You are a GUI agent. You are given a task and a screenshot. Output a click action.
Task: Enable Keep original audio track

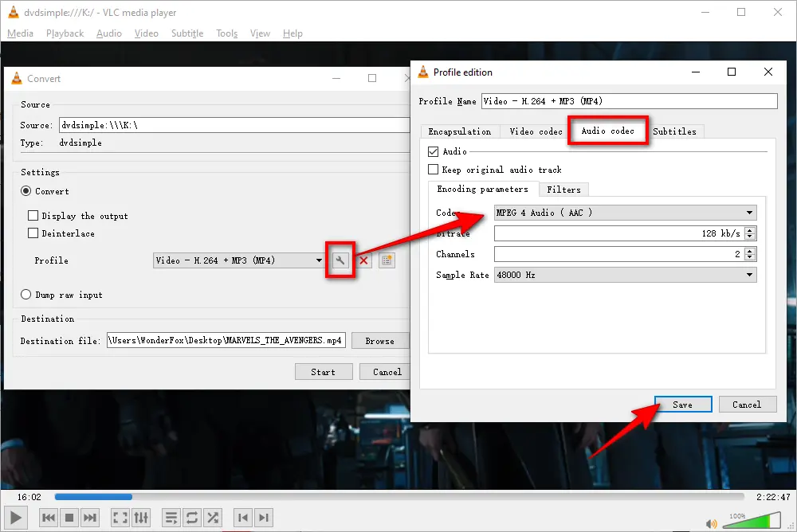[x=433, y=169]
